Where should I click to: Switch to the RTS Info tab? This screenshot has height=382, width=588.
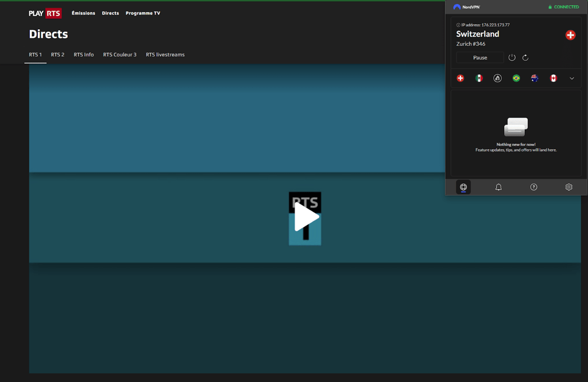(84, 54)
